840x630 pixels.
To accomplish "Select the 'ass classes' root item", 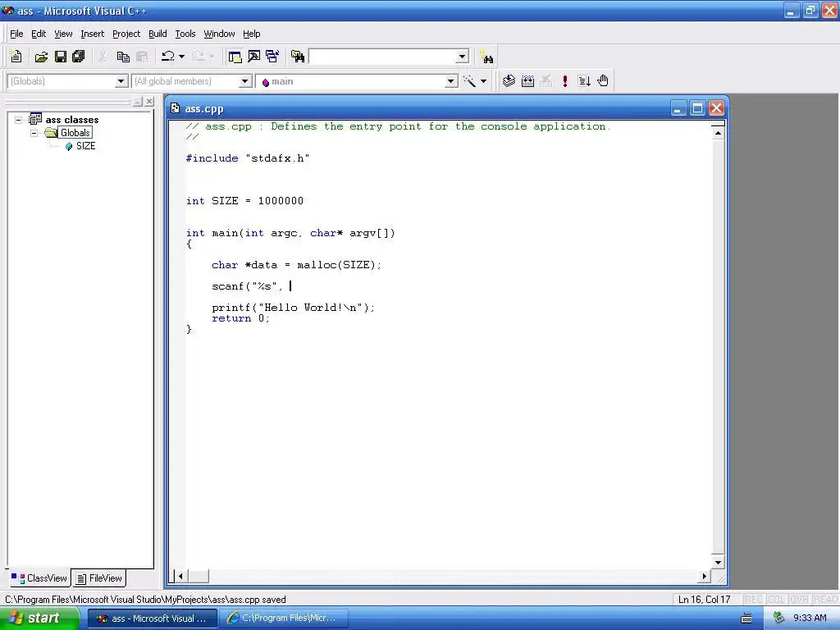I will (72, 120).
